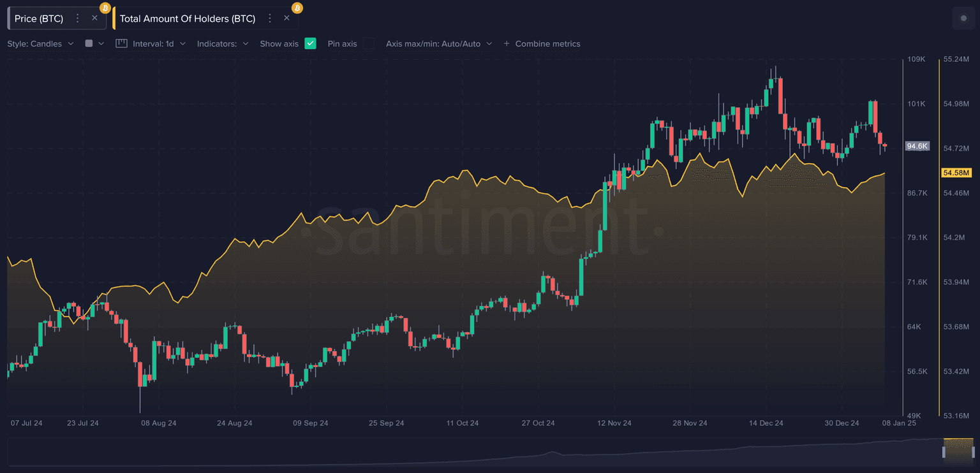Select Total Amount Of Holders (BTC) tab
980x473 pixels.
tap(188, 18)
